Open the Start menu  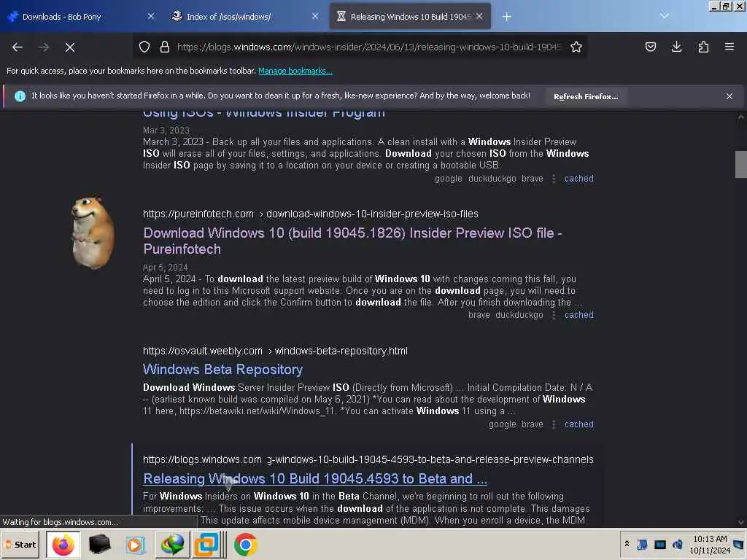click(x=21, y=545)
